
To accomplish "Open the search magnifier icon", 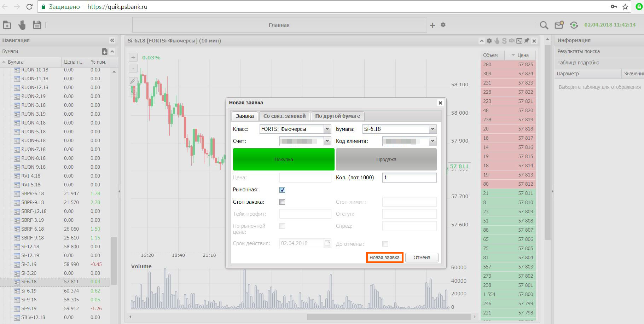I will [x=544, y=25].
